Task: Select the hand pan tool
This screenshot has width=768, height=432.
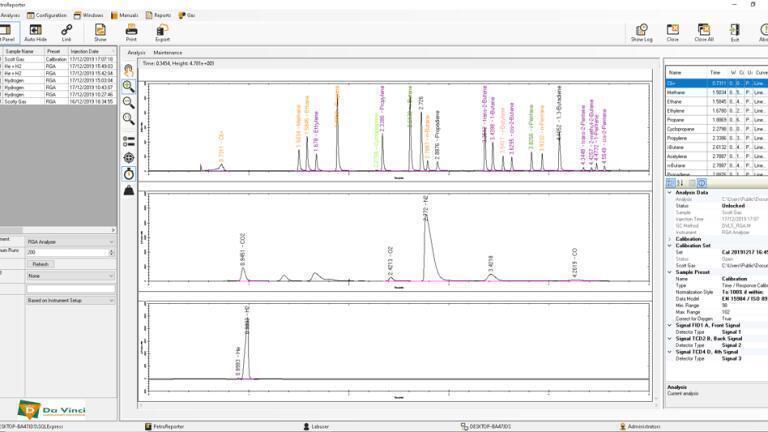Action: [x=128, y=70]
